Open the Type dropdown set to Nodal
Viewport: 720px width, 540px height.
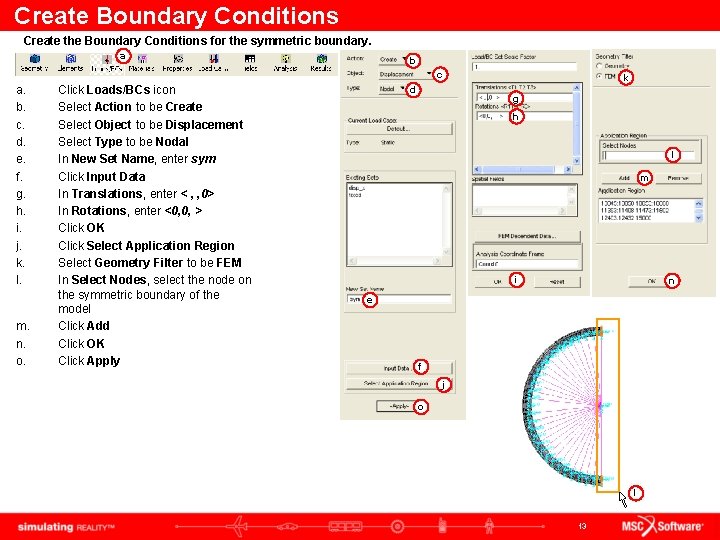pos(392,89)
